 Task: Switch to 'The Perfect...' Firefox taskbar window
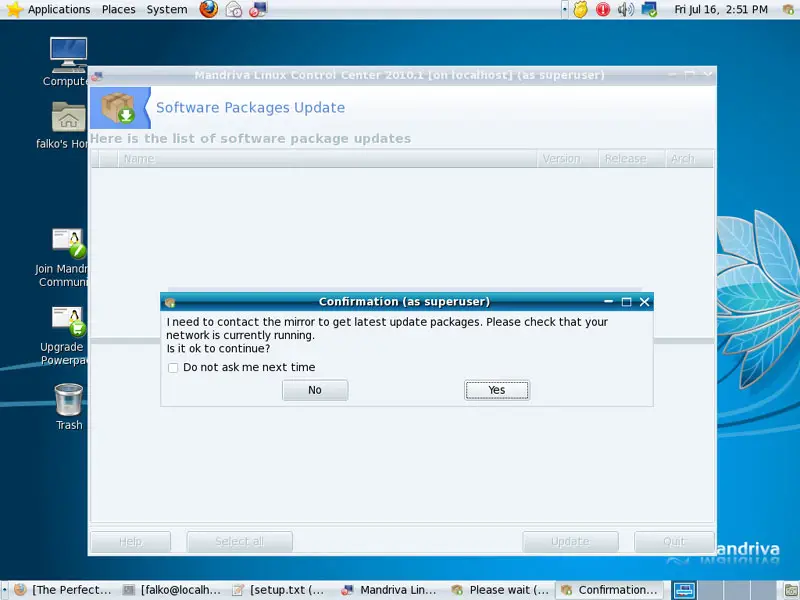[x=63, y=590]
